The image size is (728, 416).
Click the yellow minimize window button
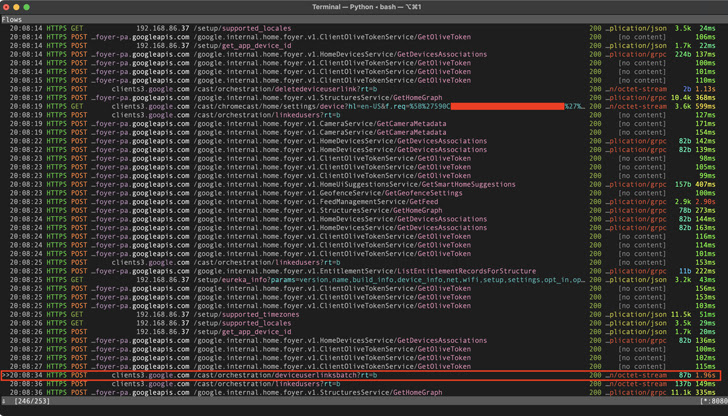click(x=20, y=7)
